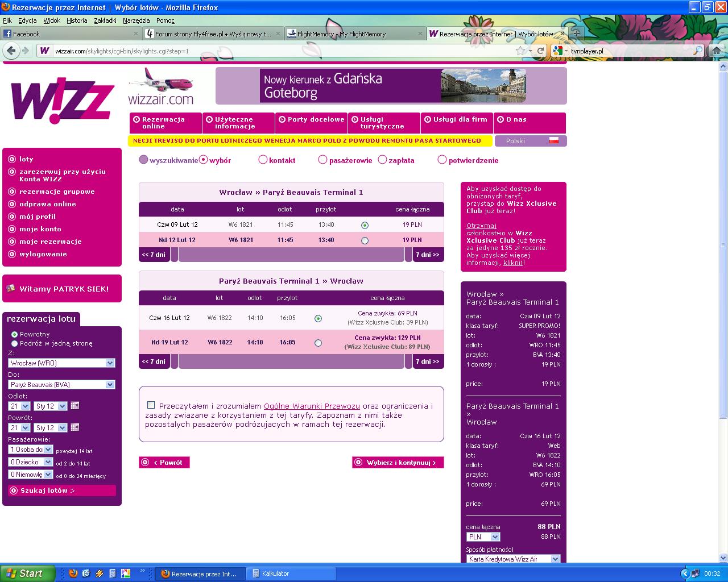Screen dimensions: 728x582
Task: Open the Do destination airport dropdown
Action: pyautogui.click(x=61, y=384)
